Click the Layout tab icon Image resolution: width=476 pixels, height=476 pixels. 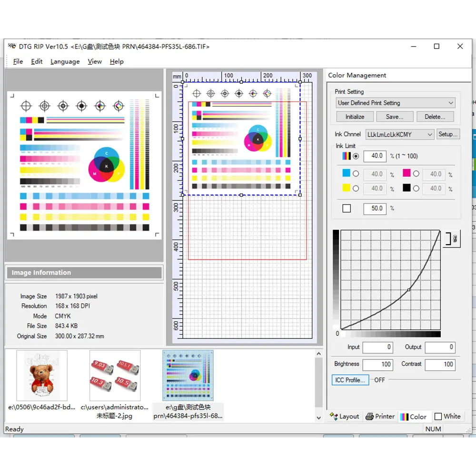point(334,416)
